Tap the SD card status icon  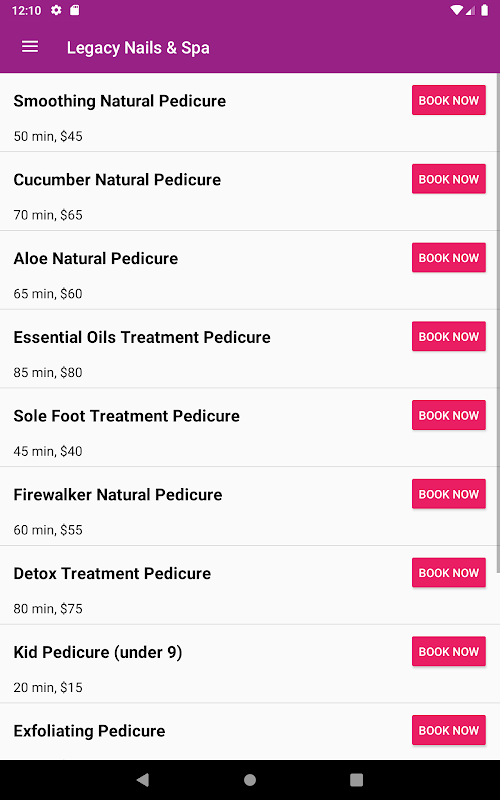pos(74,10)
